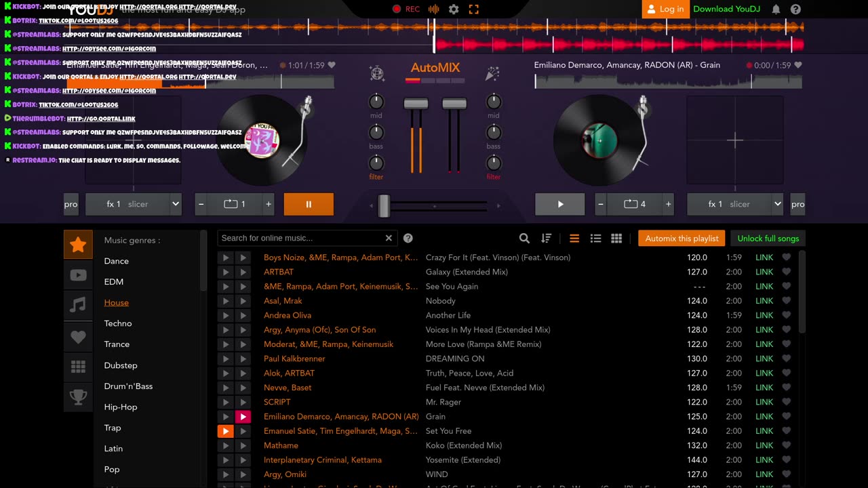Image resolution: width=868 pixels, height=488 pixels.
Task: Click the Download YouDJ link
Action: click(728, 9)
